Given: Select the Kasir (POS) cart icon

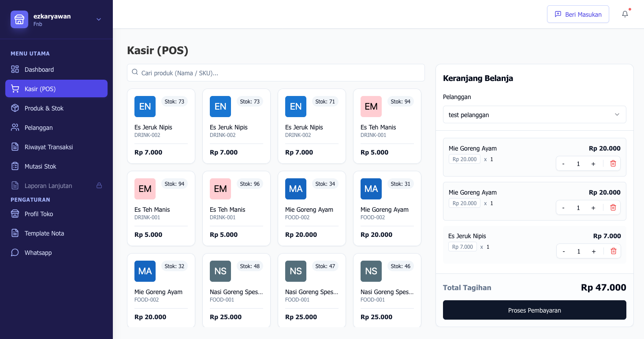Looking at the screenshot, I should (x=15, y=88).
